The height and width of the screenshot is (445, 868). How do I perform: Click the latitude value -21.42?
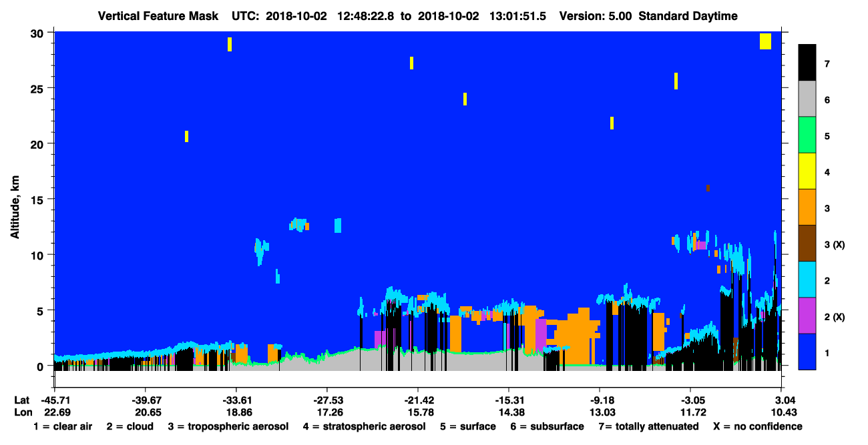point(418,400)
